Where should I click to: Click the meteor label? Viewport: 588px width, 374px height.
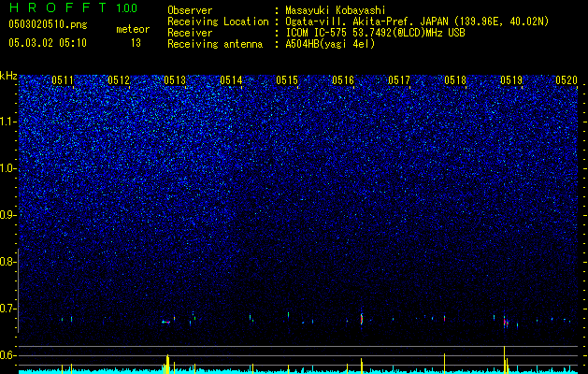pos(133,29)
